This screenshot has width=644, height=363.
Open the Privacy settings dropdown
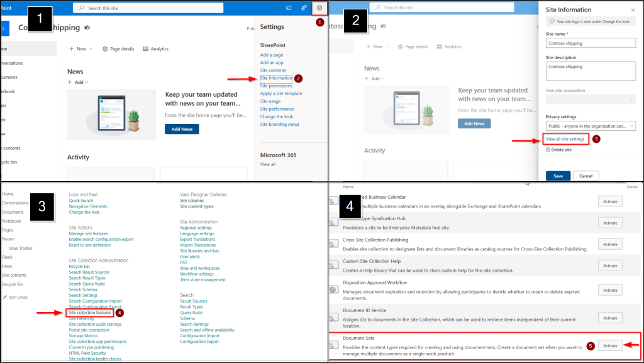pyautogui.click(x=591, y=126)
